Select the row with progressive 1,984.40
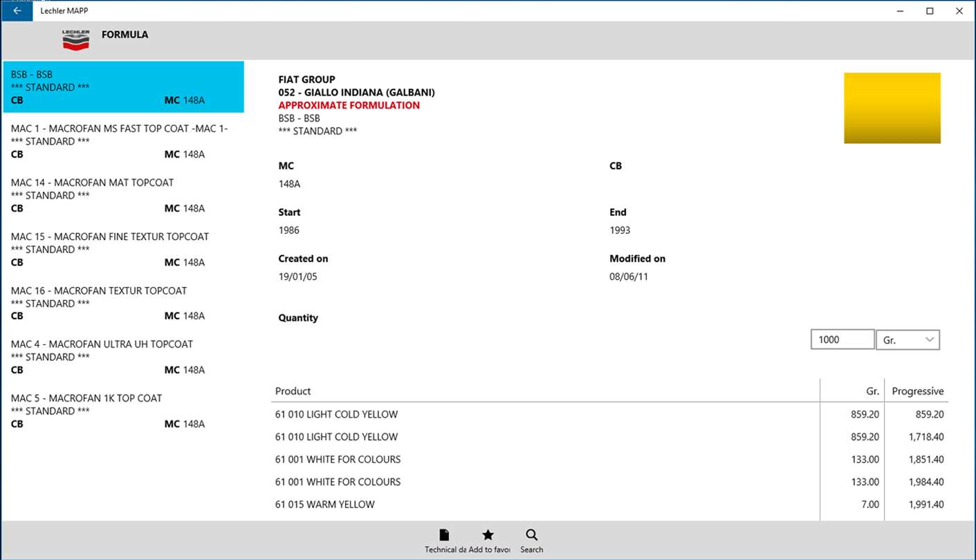The height and width of the screenshot is (560, 976). 609,482
